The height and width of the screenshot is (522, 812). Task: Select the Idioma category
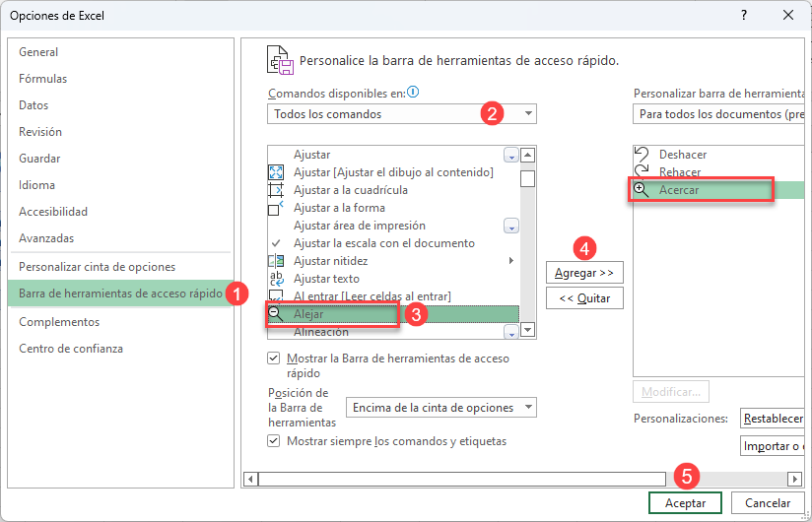(x=120, y=185)
